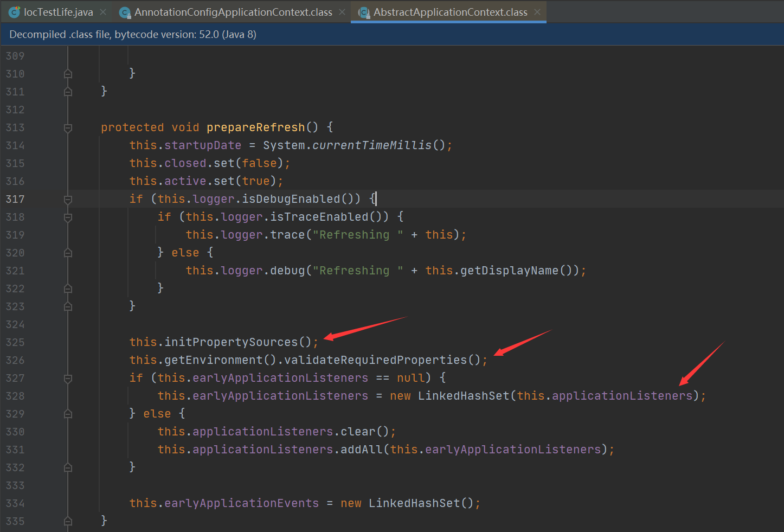Screen dimensions: 784x532
Task: Close the IocTestLife.java tab
Action: point(103,12)
